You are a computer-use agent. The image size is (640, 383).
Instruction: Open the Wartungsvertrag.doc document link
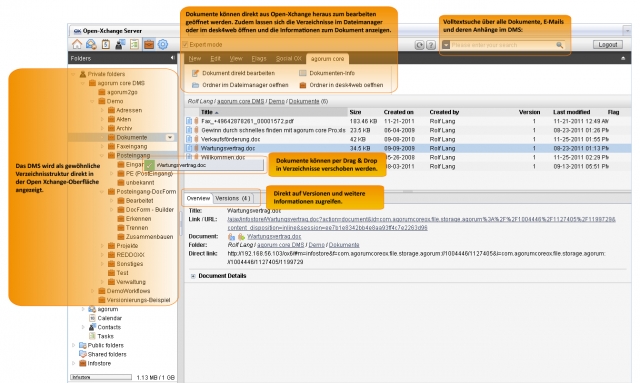pos(274,236)
